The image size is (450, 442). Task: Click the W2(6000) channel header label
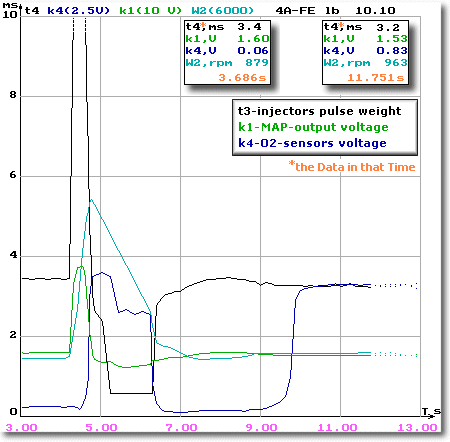222,11
